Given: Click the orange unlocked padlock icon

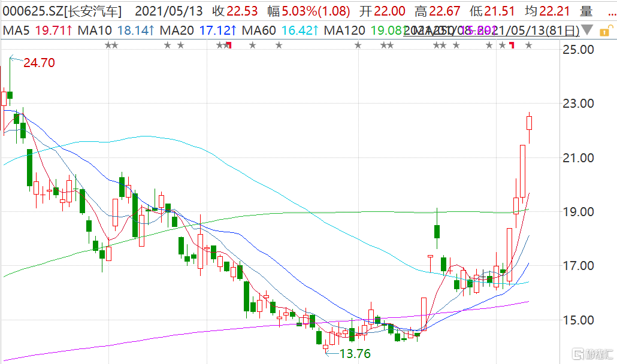Looking at the screenshot, I should pos(606,31).
